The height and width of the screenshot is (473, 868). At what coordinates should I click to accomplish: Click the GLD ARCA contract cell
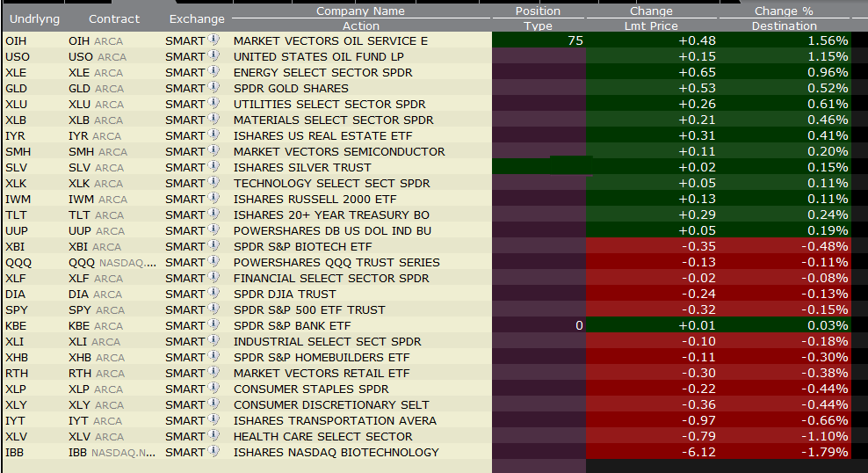coord(96,89)
